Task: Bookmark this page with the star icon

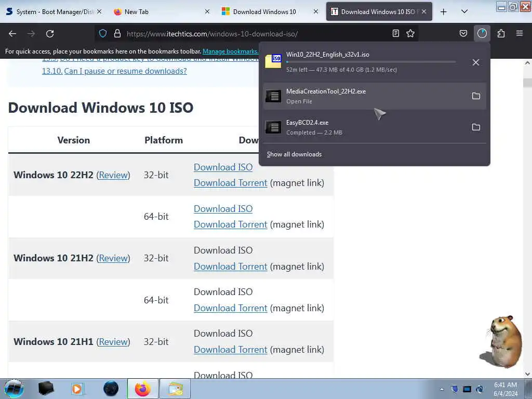Action: [x=410, y=33]
